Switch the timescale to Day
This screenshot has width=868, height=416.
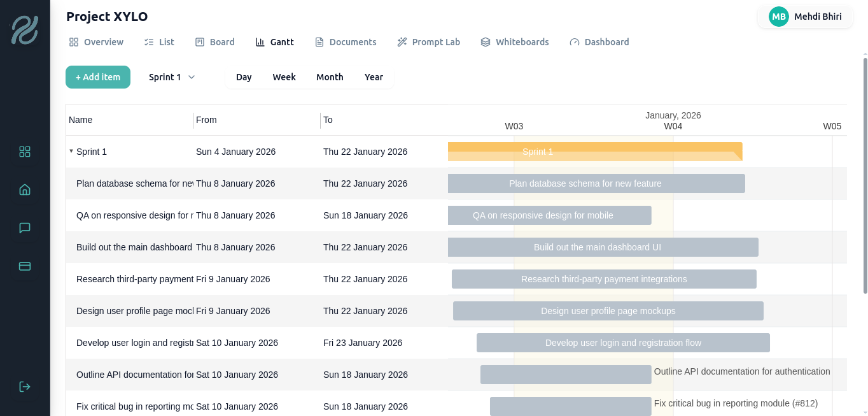click(x=244, y=76)
